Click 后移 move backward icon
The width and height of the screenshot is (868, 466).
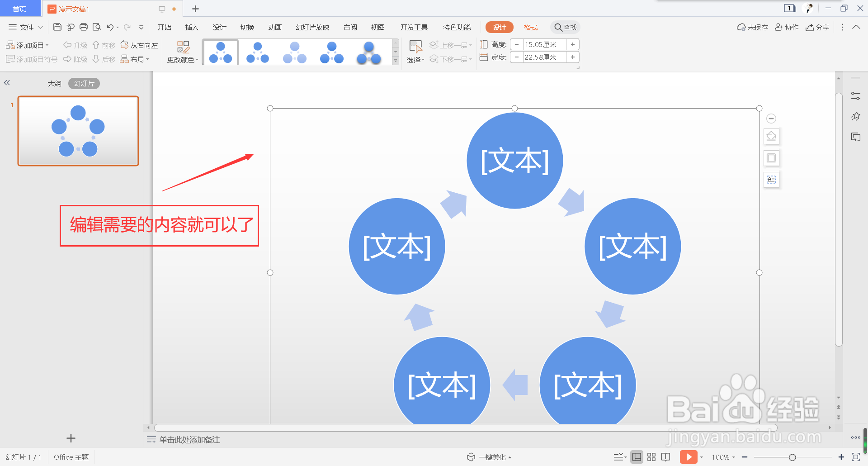96,59
